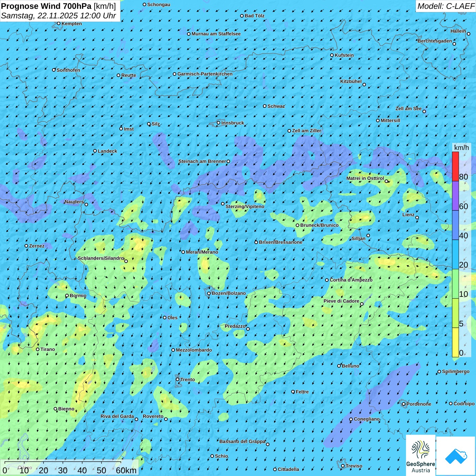
Task: Select the yellow 0–5 km/h legend swatch
Action: 455,342
